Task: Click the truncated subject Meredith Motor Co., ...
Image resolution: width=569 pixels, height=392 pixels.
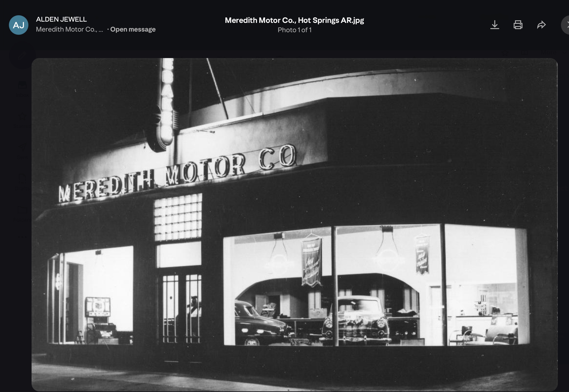Action: pos(69,29)
